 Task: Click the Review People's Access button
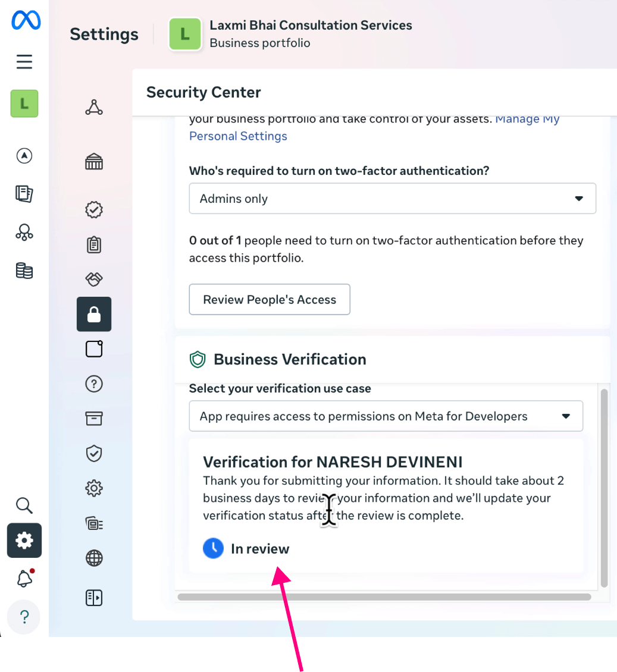270,300
